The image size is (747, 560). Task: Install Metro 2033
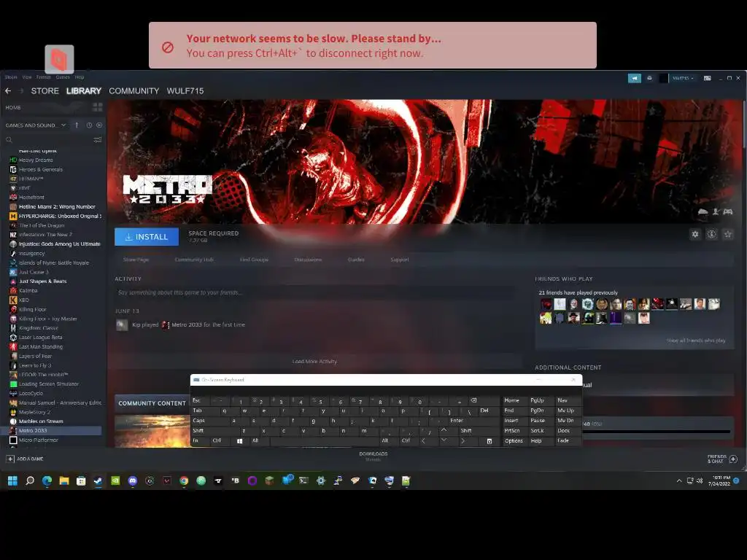coord(147,237)
